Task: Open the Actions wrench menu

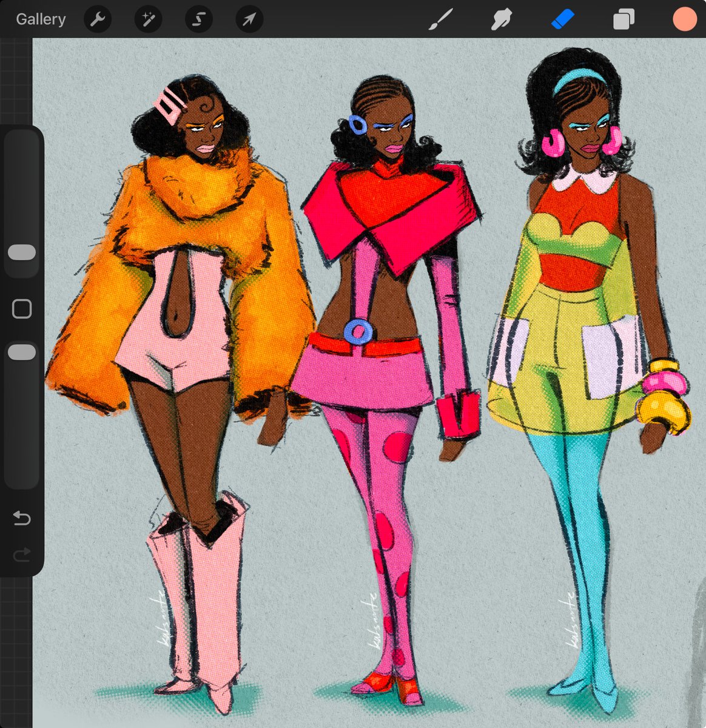Action: pyautogui.click(x=97, y=19)
